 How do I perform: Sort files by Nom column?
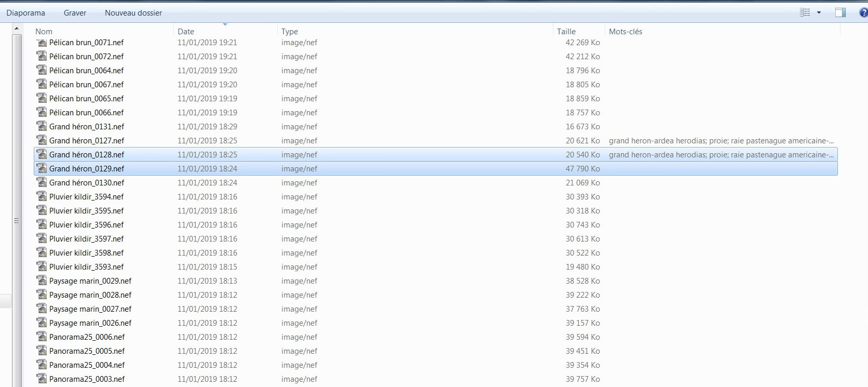[x=44, y=31]
